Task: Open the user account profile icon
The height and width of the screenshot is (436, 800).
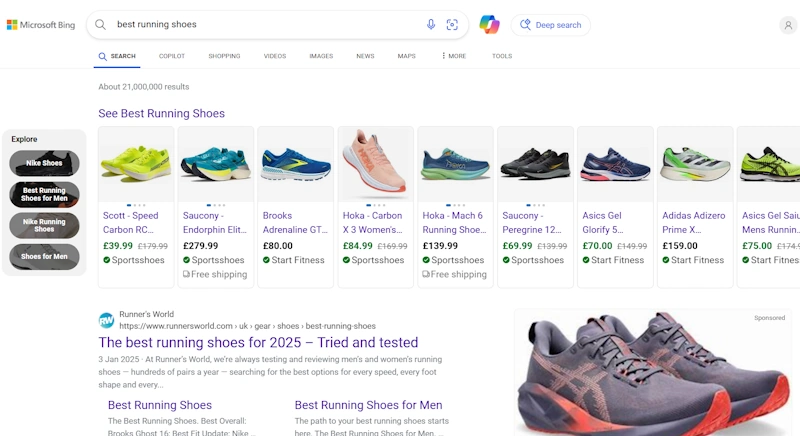Action: [788, 25]
